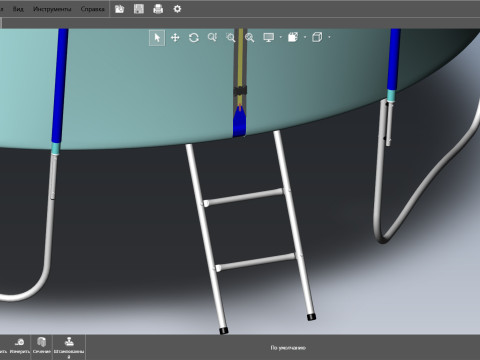The height and width of the screenshot is (360, 480).
Task: Open settings with the gear icon
Action: click(x=177, y=9)
